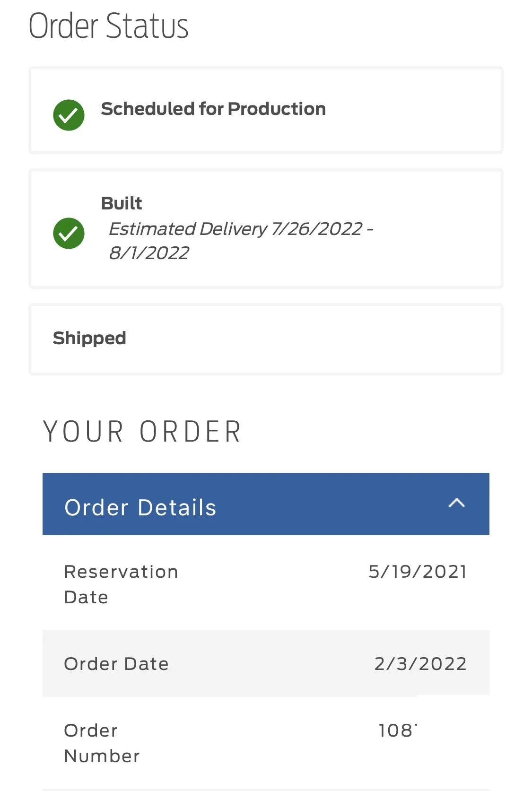Click the Order Date row label

116,664
